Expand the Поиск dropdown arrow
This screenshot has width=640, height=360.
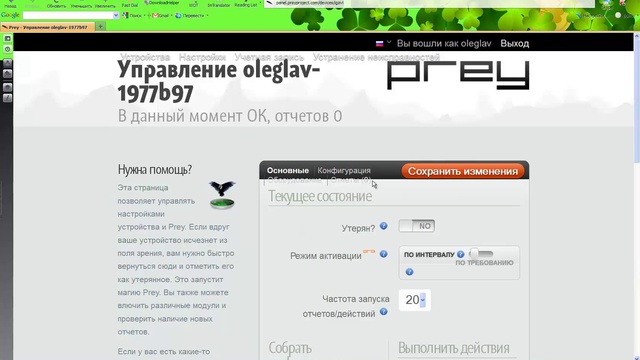coord(144,16)
